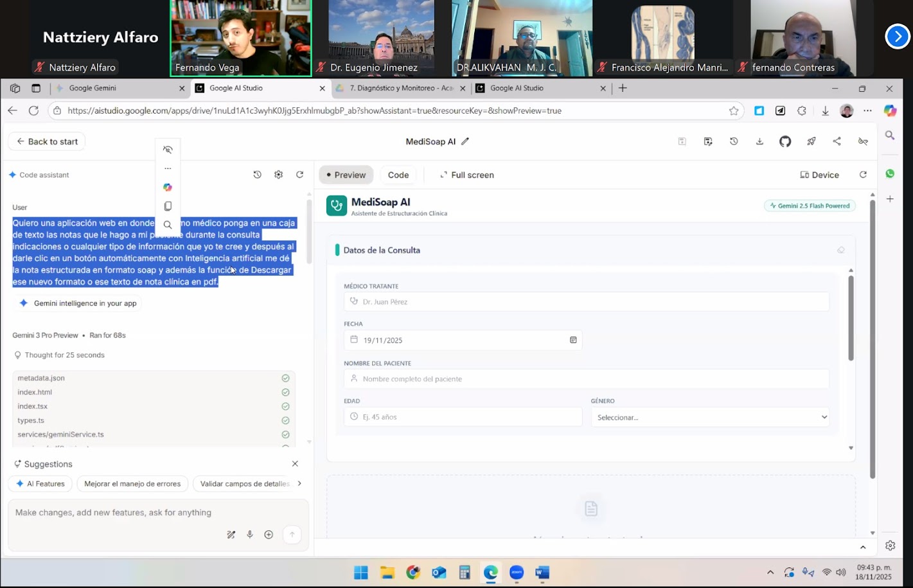This screenshot has width=913, height=588.
Task: Open Word in Windows taskbar
Action: click(x=542, y=573)
